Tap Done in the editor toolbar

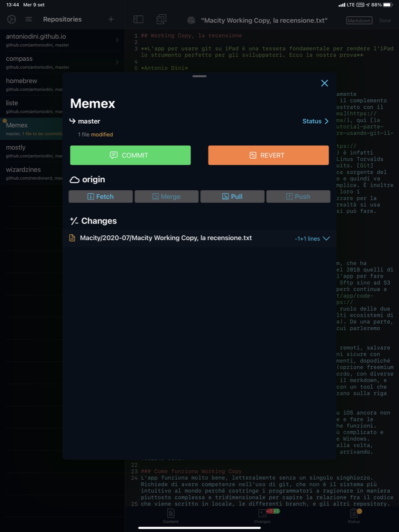(385, 20)
